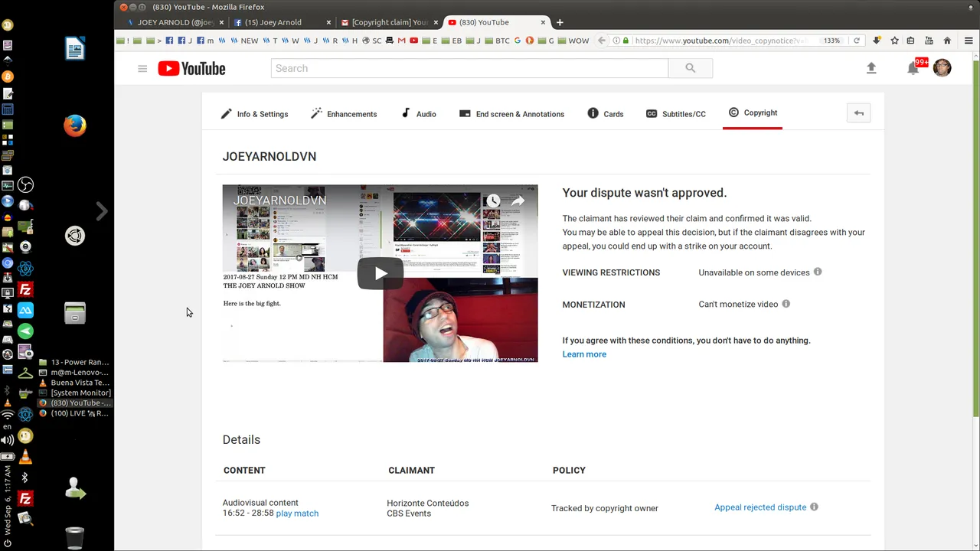The width and height of the screenshot is (980, 551).
Task: Click the back arrow button in editor toolbar
Action: coord(858,113)
